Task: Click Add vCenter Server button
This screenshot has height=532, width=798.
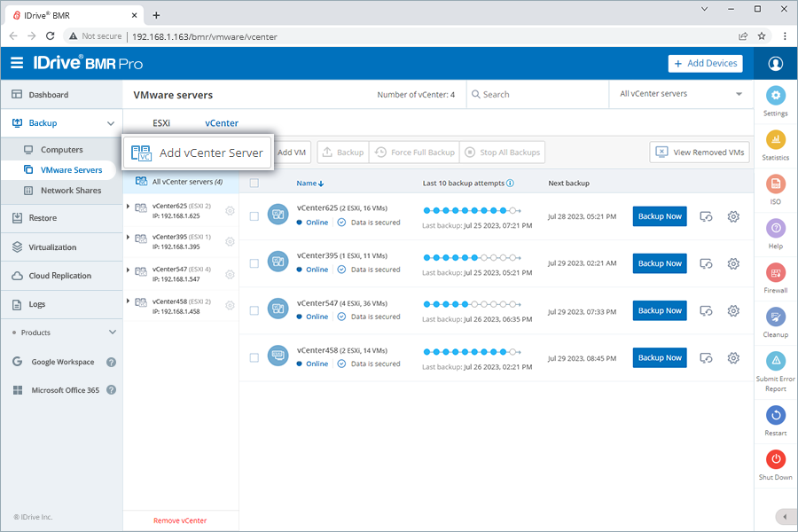Action: (x=199, y=153)
